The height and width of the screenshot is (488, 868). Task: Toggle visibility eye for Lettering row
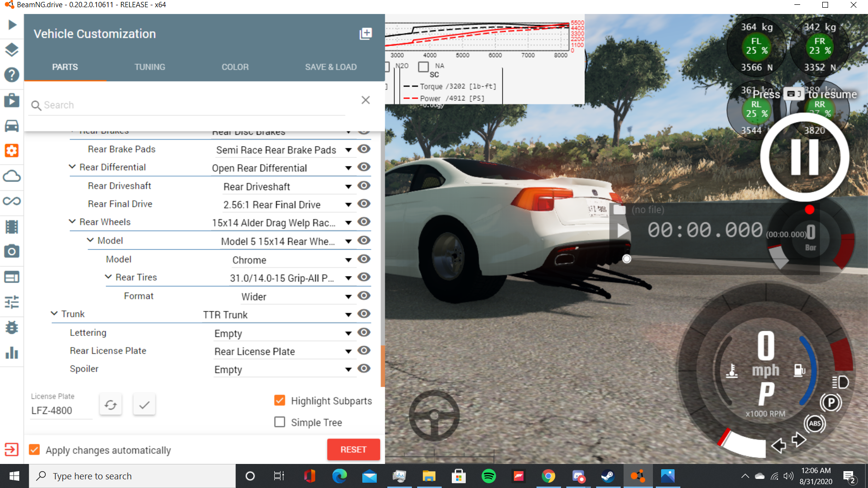364,332
